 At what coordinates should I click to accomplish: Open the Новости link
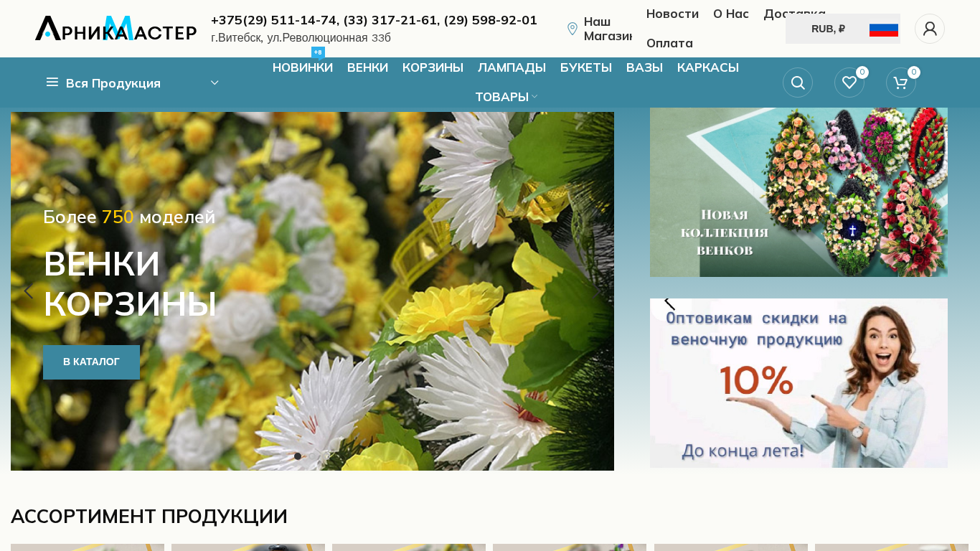pyautogui.click(x=672, y=14)
